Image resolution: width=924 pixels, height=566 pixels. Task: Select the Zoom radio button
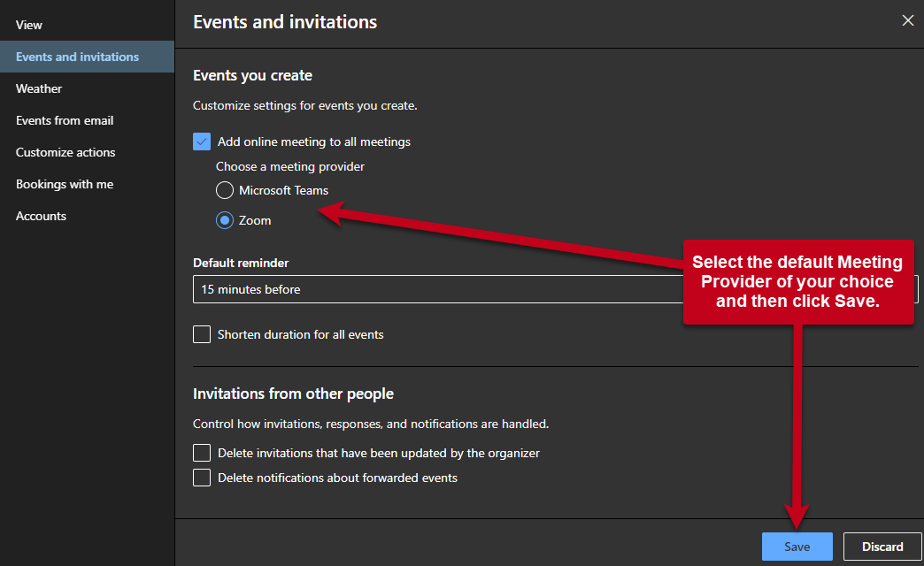[225, 220]
